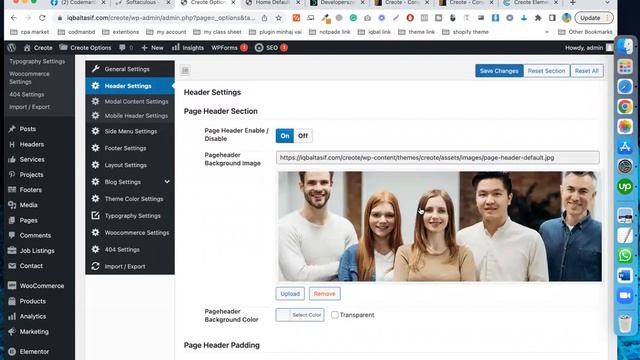
Task: Open Import / Export in options panel
Action: (130, 266)
